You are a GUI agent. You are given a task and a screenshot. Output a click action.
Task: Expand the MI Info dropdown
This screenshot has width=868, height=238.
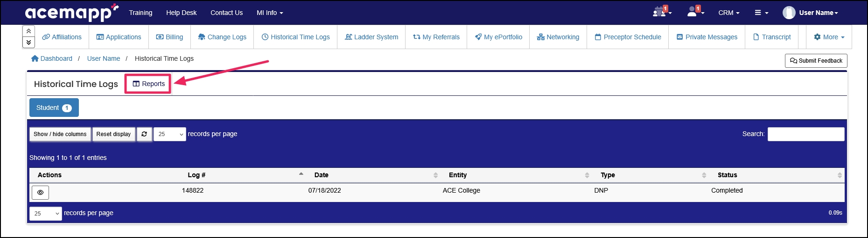pos(270,13)
